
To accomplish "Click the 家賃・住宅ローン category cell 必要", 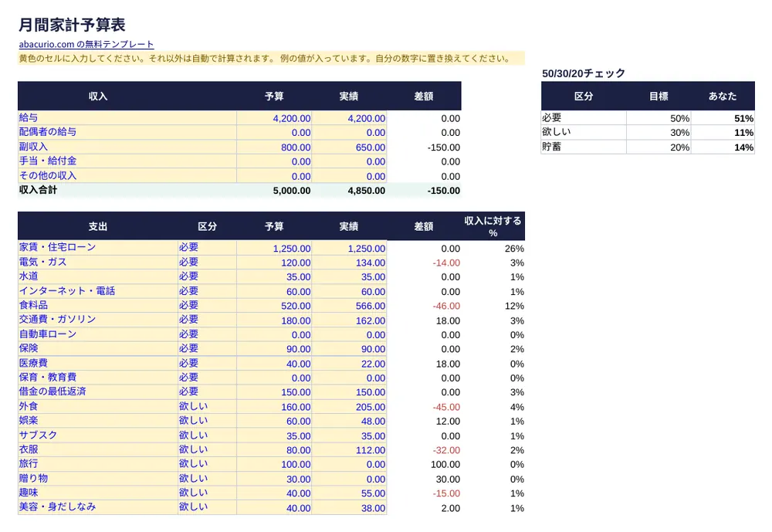I will pos(207,248).
